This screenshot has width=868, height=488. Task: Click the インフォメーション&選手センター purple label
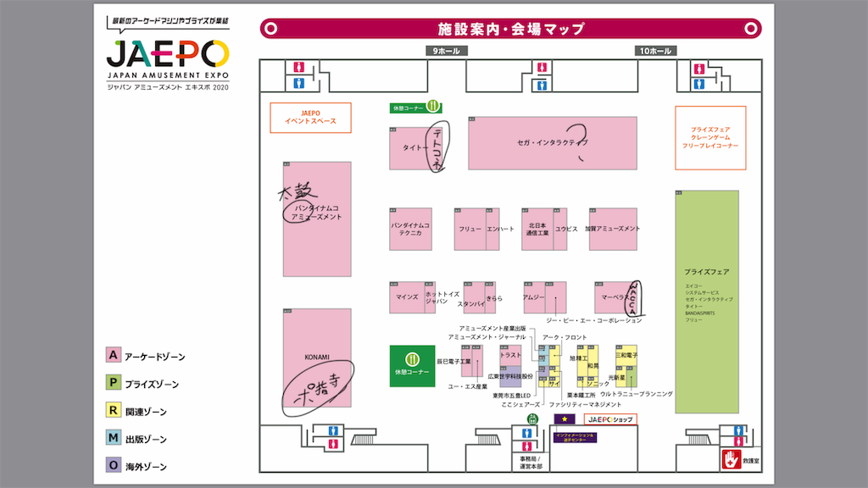pyautogui.click(x=575, y=438)
